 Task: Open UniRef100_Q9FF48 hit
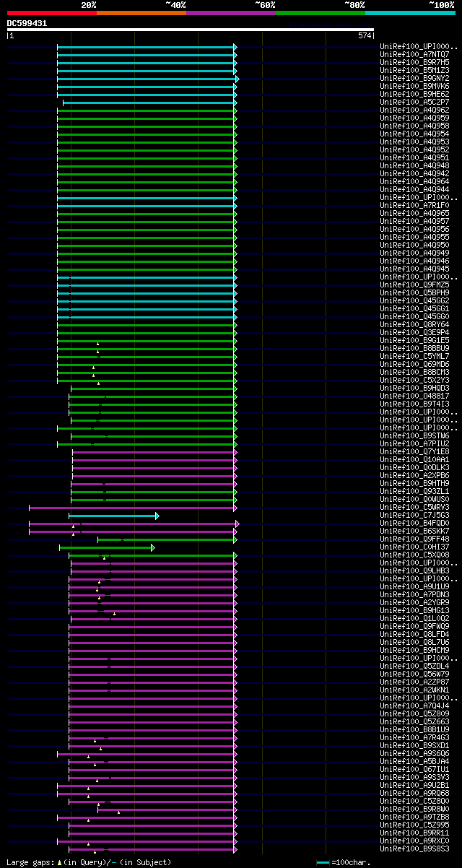point(414,539)
